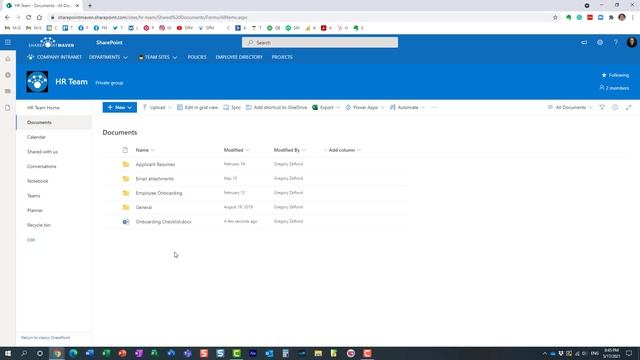The image size is (640, 360).
Task: Expand library to full screen view
Action: point(629,107)
